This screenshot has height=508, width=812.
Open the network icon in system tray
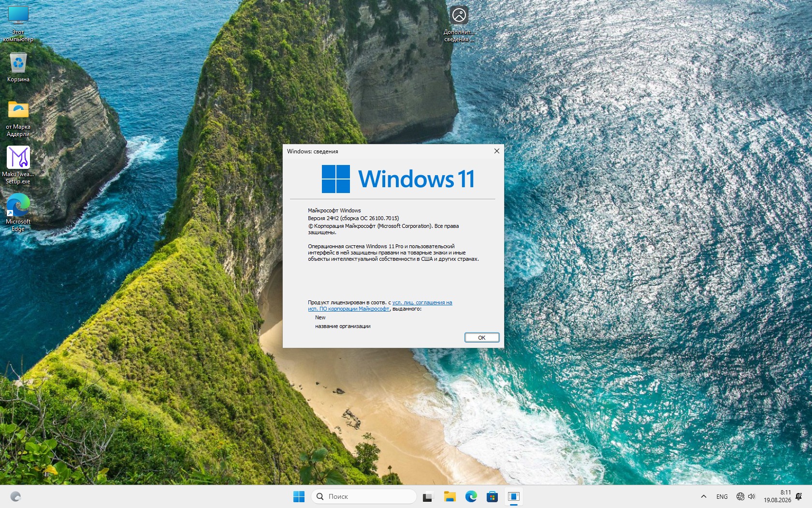click(740, 496)
